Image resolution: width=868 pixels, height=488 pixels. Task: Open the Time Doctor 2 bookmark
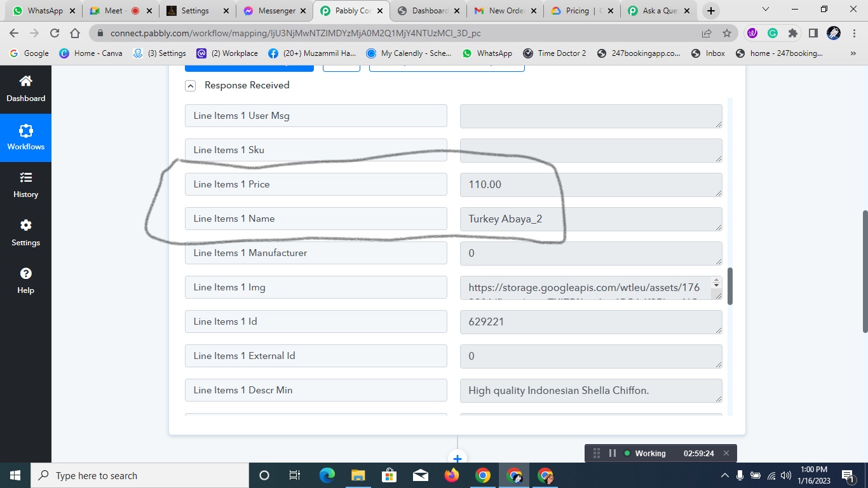(x=554, y=53)
